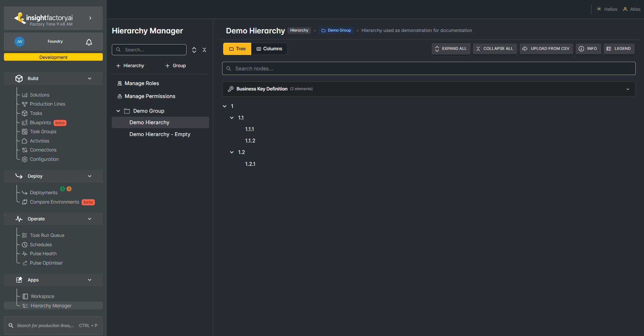Click the Deployments icon
The width and height of the screenshot is (644, 336).
point(24,193)
